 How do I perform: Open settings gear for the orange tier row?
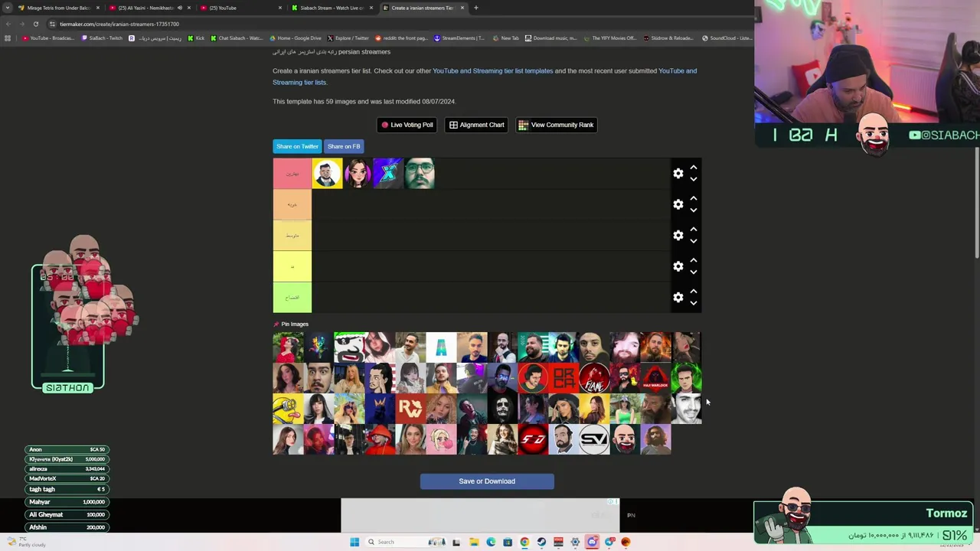click(x=678, y=204)
